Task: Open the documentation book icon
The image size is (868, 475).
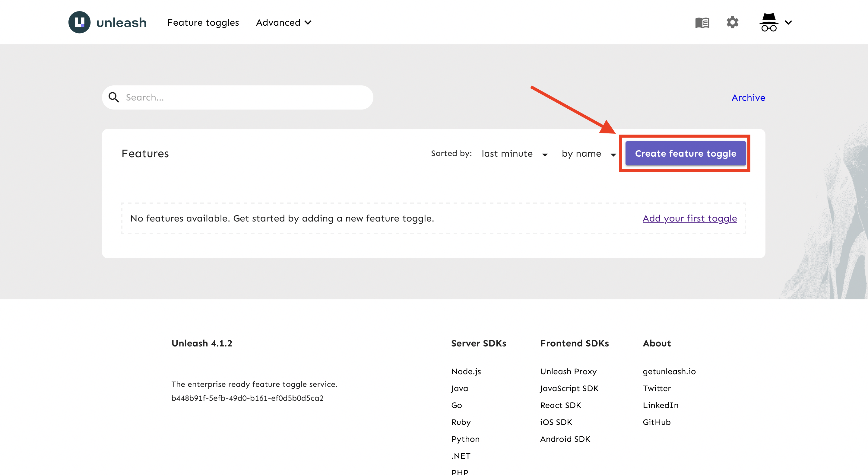Action: (x=702, y=23)
